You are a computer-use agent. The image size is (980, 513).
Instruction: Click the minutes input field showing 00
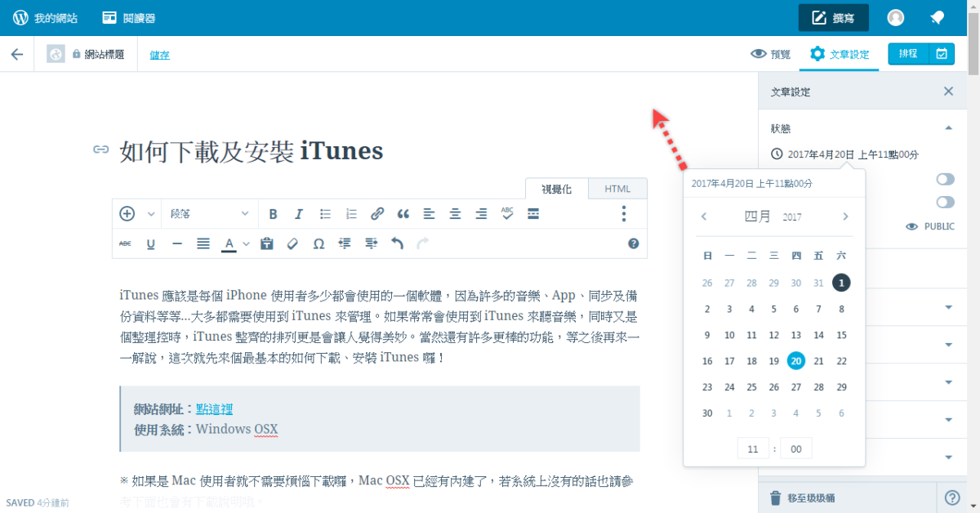tap(796, 448)
